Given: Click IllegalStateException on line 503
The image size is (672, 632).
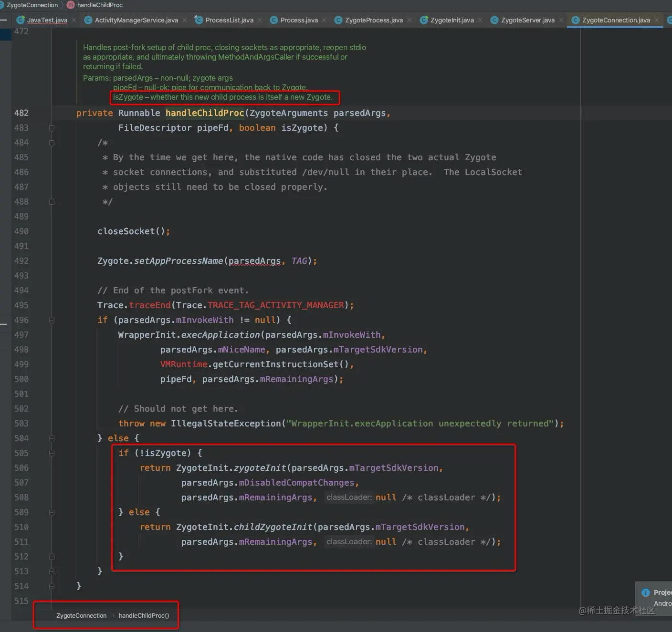Looking at the screenshot, I should click(226, 424).
